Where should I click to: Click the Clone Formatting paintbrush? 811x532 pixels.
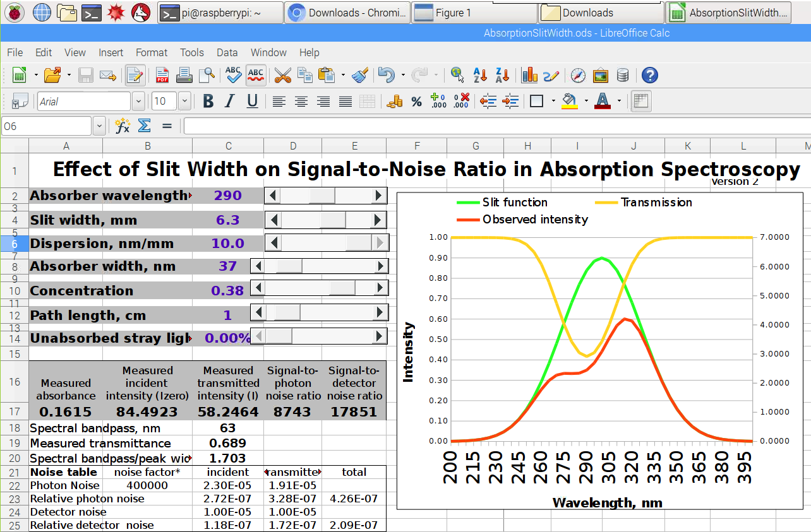(x=360, y=76)
